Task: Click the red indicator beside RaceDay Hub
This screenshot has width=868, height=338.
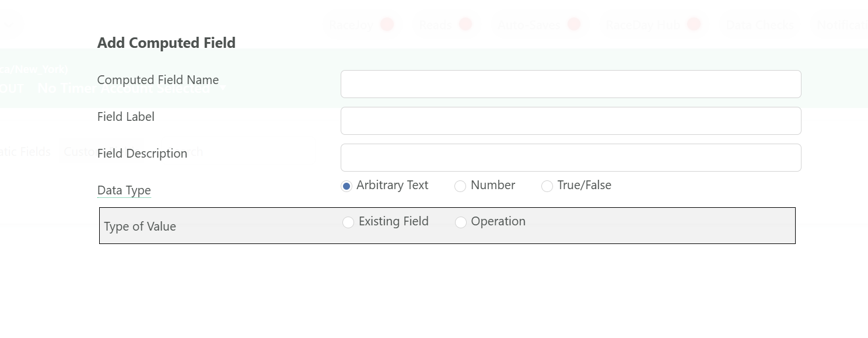Action: [x=694, y=25]
